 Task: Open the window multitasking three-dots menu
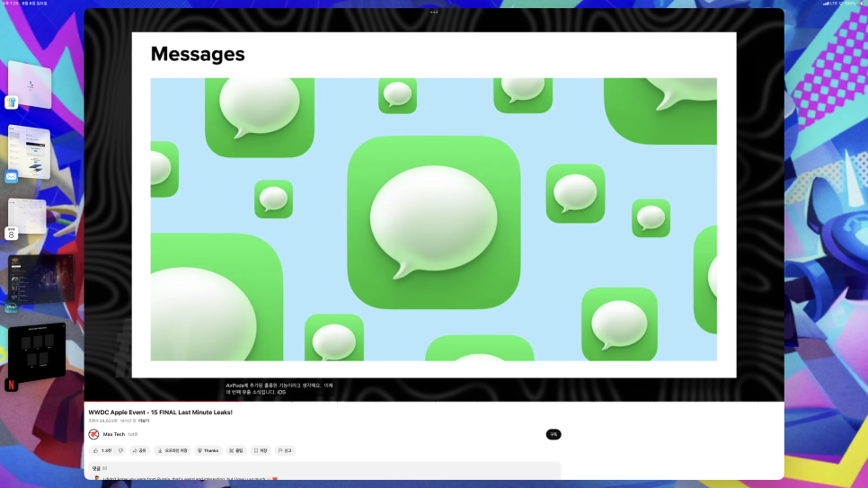pos(434,13)
